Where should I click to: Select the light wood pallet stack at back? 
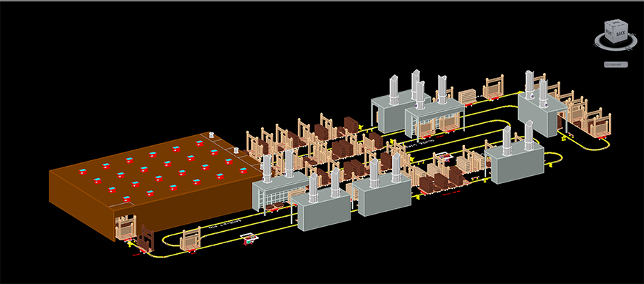coord(467,97)
